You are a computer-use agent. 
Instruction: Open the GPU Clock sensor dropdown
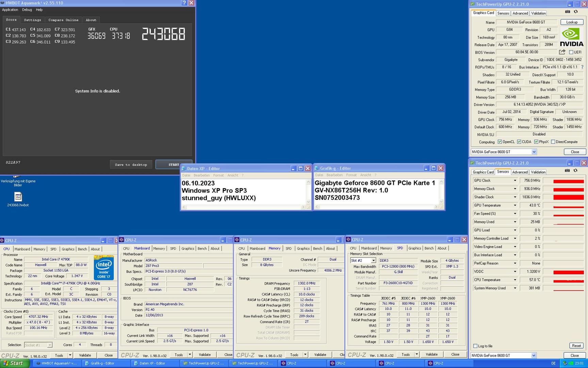515,181
